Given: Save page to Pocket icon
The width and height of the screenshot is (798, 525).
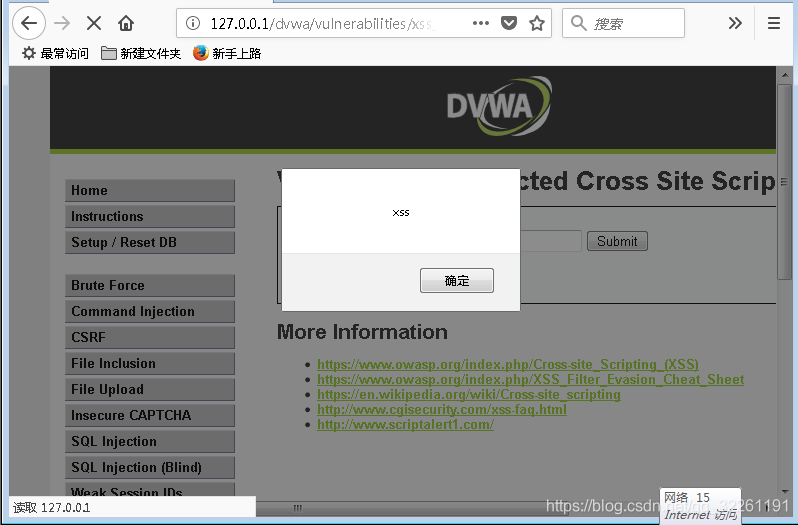Looking at the screenshot, I should (x=509, y=23).
